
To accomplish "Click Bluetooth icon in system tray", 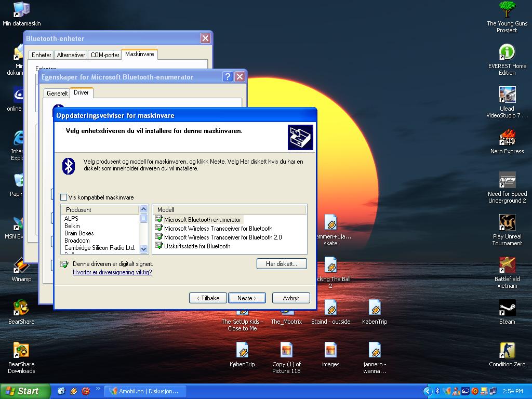I will (x=437, y=391).
